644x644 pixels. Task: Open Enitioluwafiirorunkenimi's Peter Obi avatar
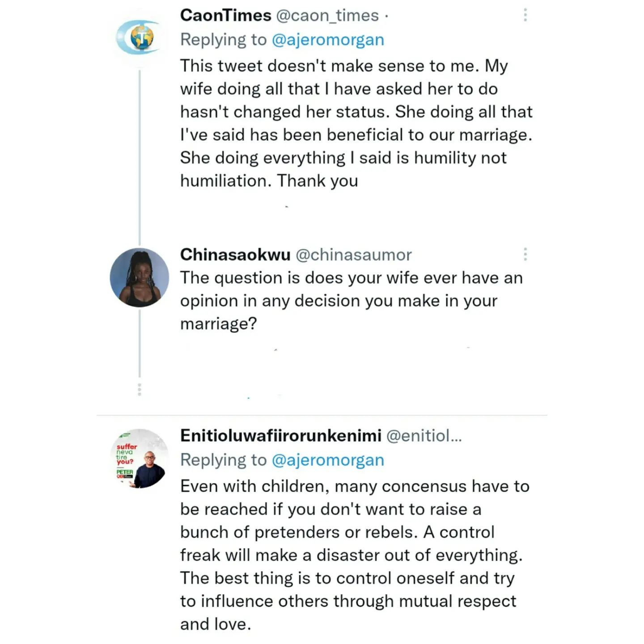(x=140, y=458)
